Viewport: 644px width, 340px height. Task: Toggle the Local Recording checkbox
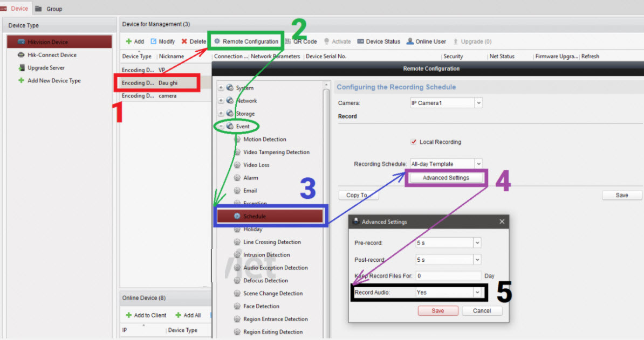tap(414, 142)
